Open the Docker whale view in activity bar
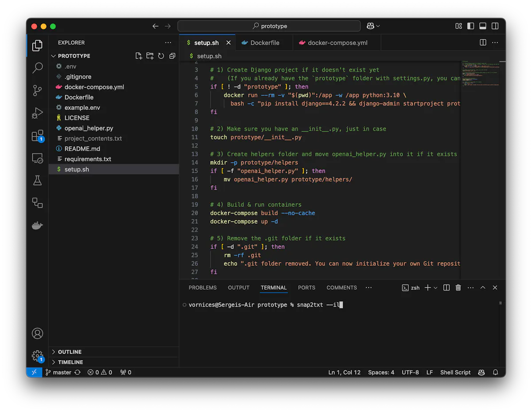532x412 pixels. 38,225
